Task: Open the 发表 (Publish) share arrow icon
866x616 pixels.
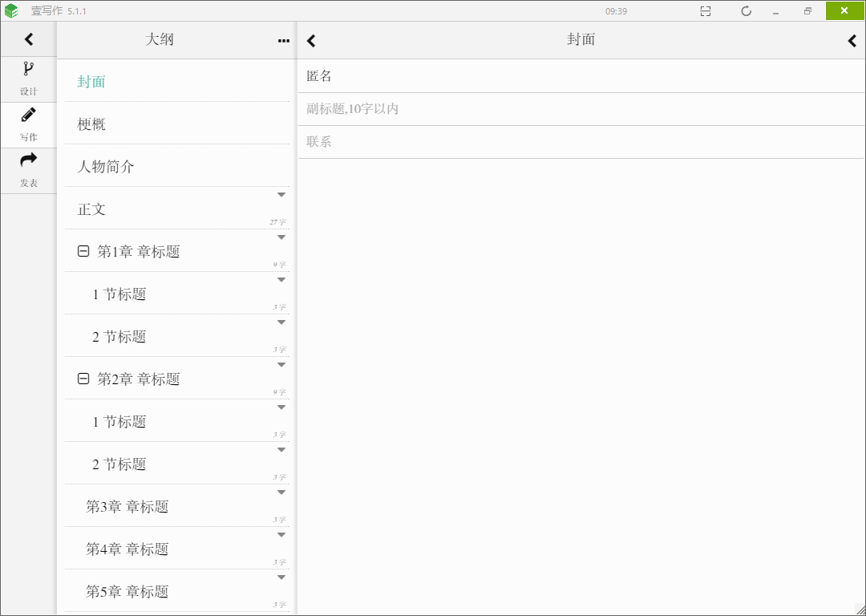Action: click(28, 170)
